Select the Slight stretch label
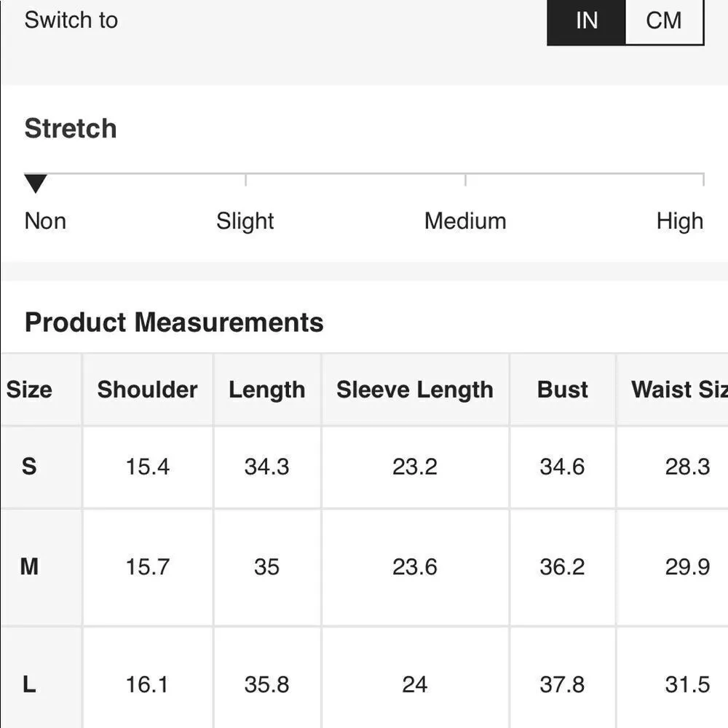 [x=245, y=221]
